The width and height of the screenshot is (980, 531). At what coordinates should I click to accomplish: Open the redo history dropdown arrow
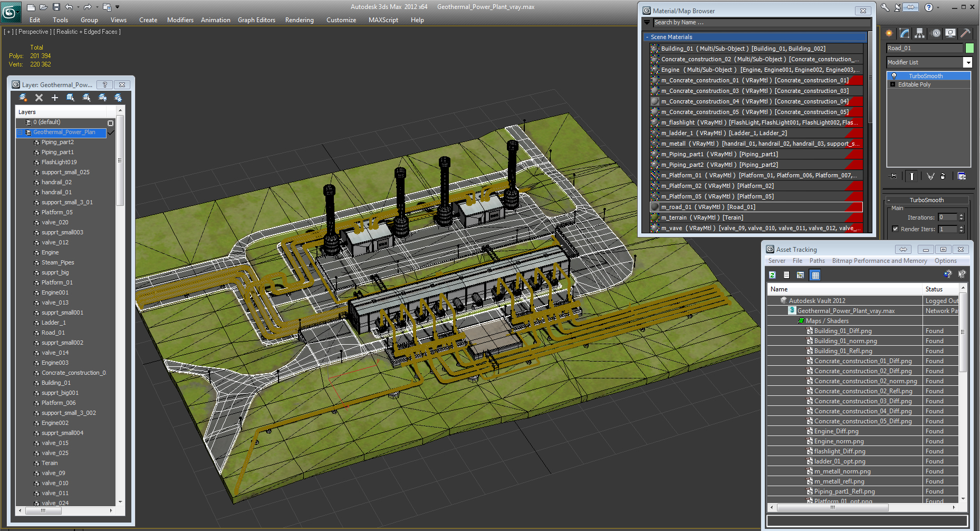97,7
